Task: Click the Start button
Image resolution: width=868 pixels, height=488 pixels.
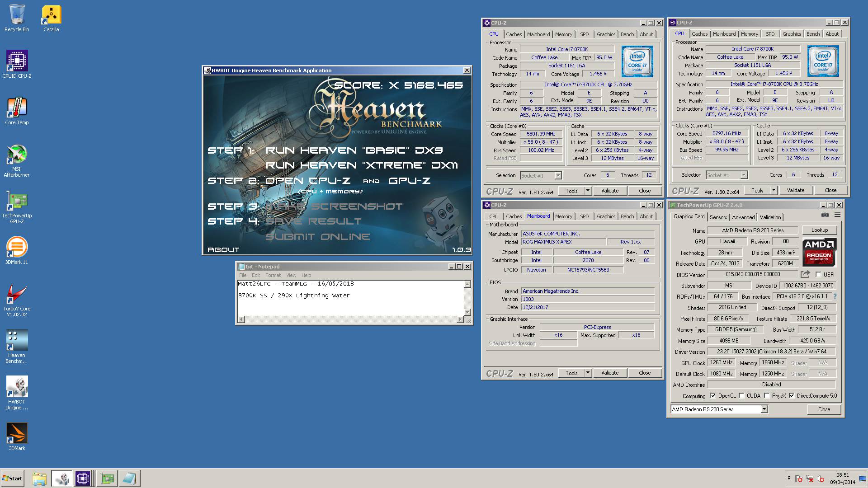Action: (x=13, y=479)
